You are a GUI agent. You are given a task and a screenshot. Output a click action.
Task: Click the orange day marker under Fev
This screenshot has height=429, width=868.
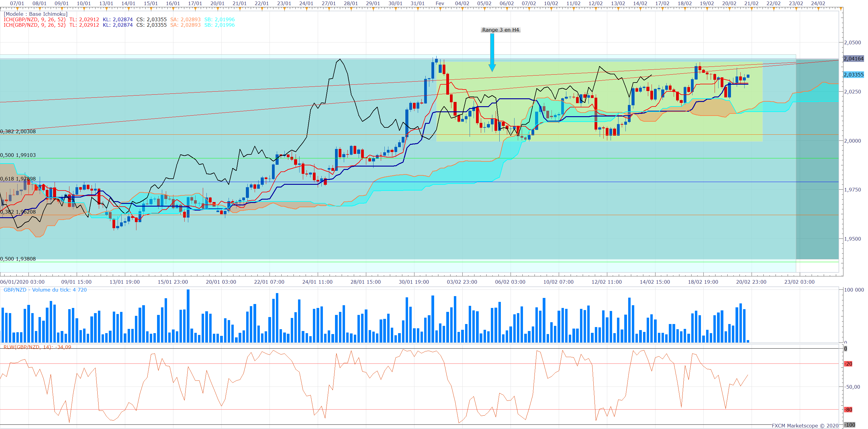(440, 9)
